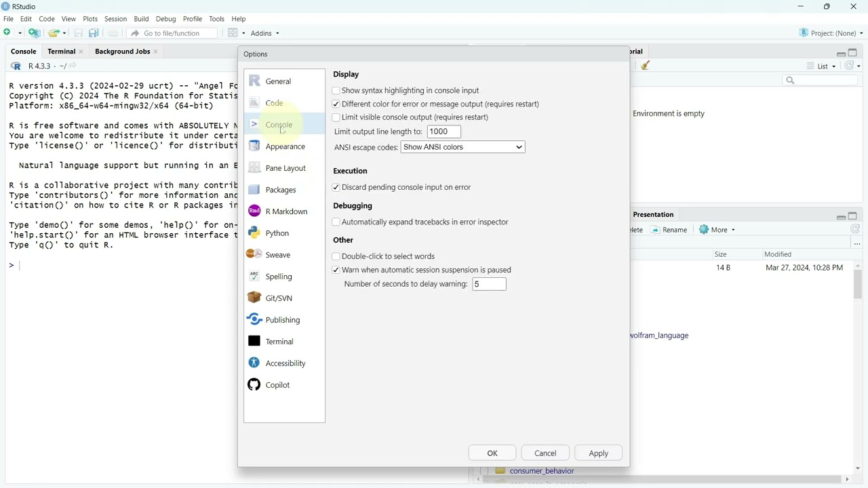The image size is (868, 488).
Task: Open Project (None) dropdown
Action: 831,33
